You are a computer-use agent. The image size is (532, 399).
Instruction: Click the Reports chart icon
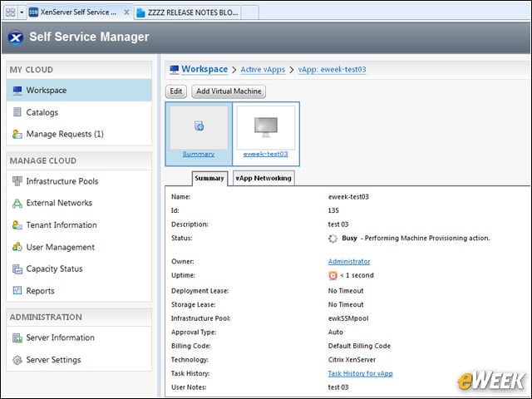(17, 290)
